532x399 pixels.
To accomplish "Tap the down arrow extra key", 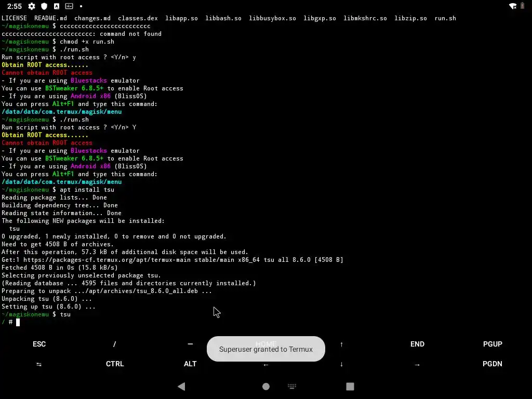I will click(341, 364).
